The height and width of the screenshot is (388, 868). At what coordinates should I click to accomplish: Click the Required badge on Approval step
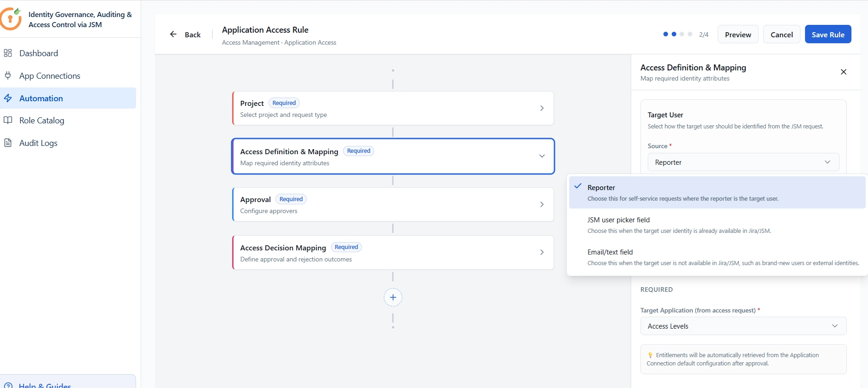[291, 199]
